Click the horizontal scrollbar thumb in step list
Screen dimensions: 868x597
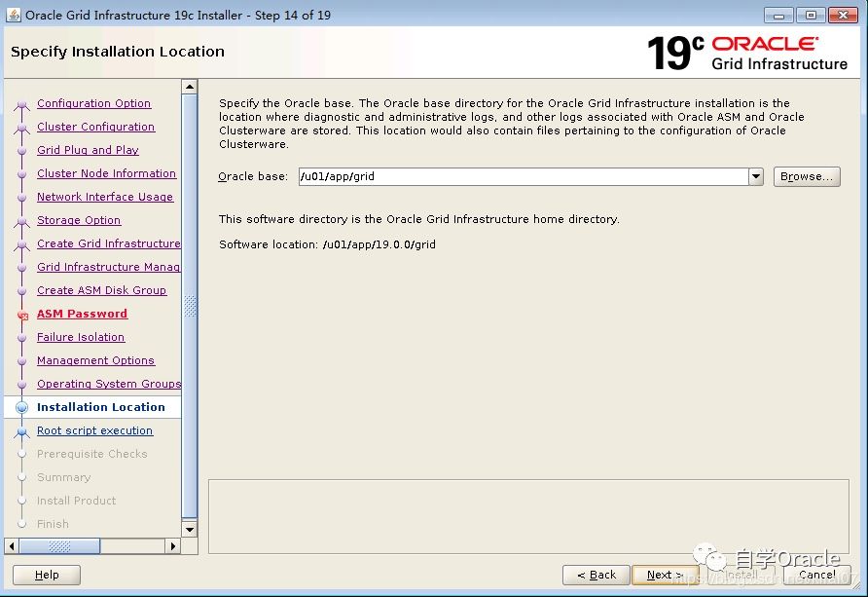(59, 546)
